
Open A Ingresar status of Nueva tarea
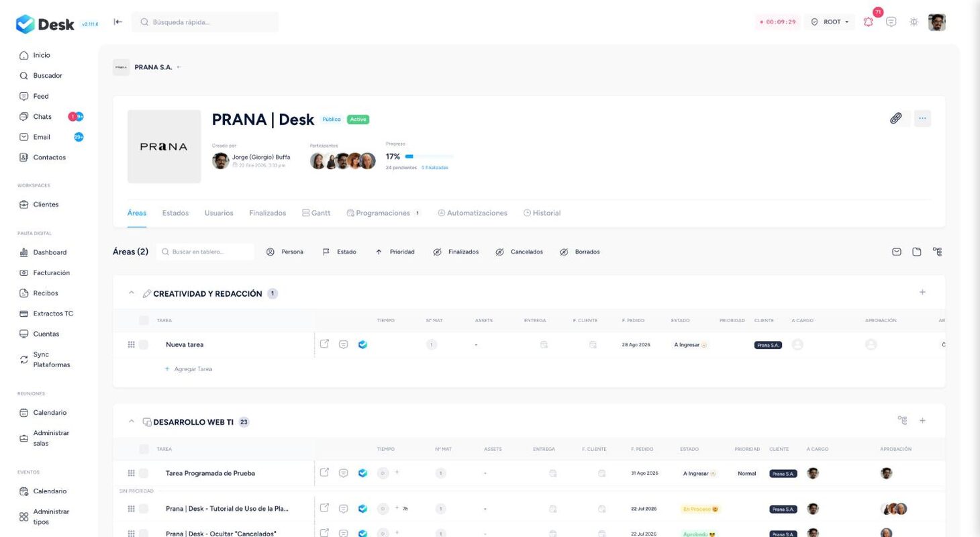(x=691, y=344)
